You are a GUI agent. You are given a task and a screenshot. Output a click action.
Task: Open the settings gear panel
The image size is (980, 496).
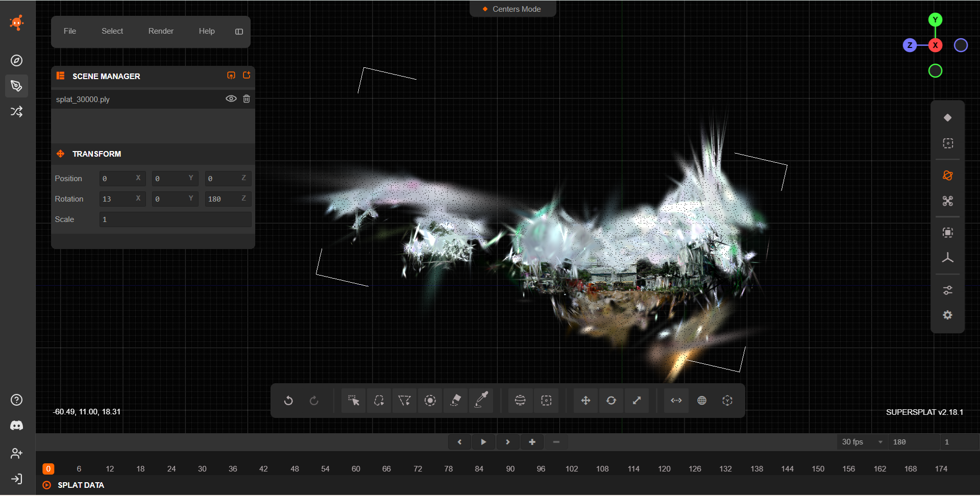click(x=948, y=315)
